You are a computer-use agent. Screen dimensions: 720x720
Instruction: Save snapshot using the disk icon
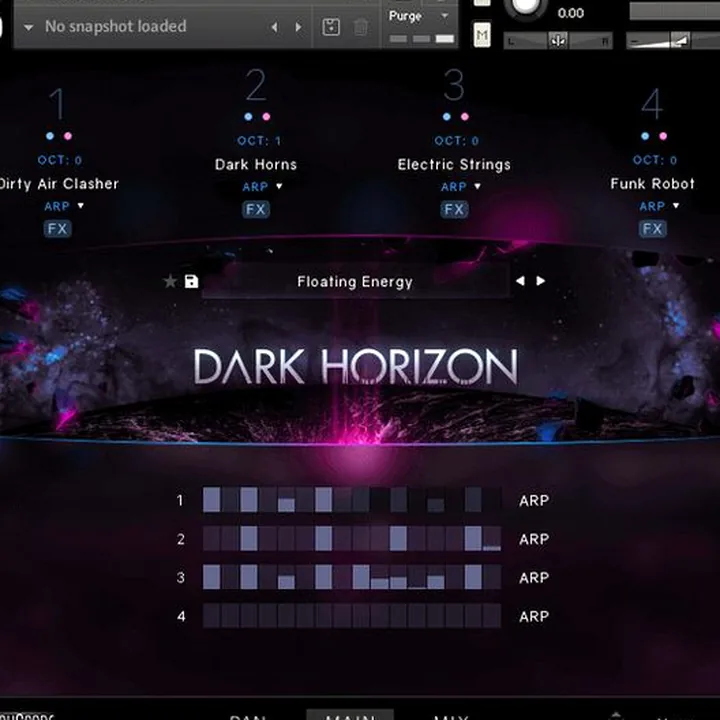pos(331,28)
